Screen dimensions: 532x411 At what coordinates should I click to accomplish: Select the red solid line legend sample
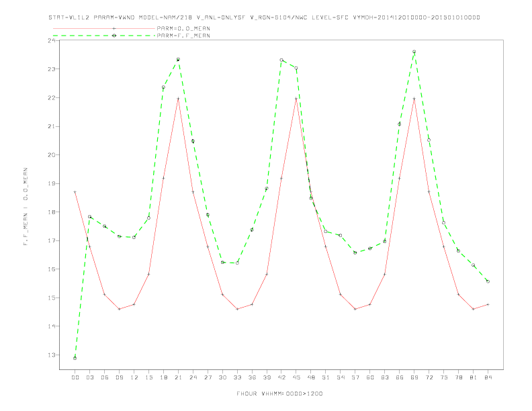click(x=104, y=28)
